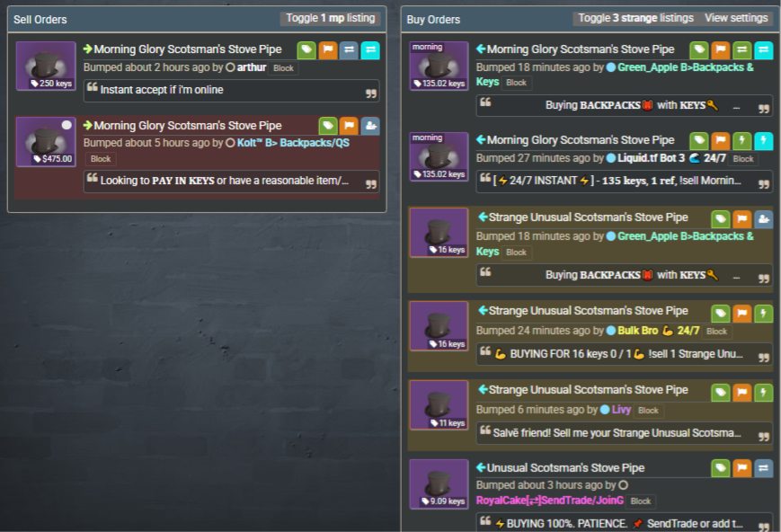Click comment 'Salvē friend! Sell me your Strange...'
Screen dimensions: 781x532
click(x=624, y=433)
